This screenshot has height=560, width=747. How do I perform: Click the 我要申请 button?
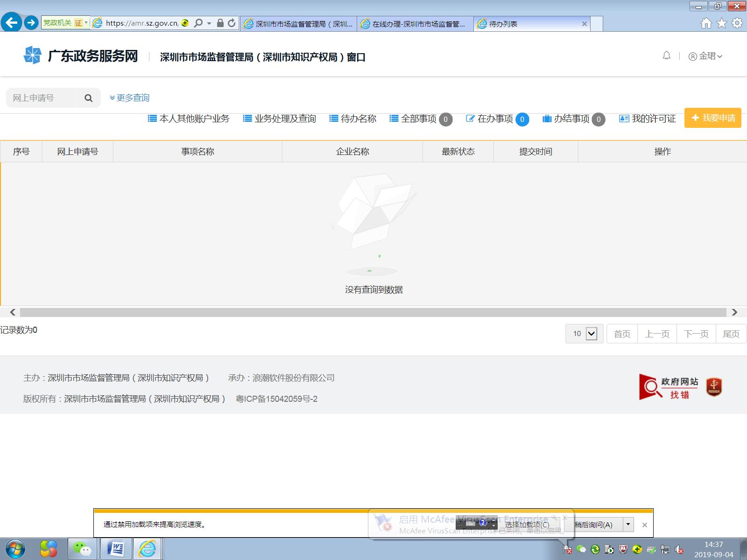pos(712,118)
